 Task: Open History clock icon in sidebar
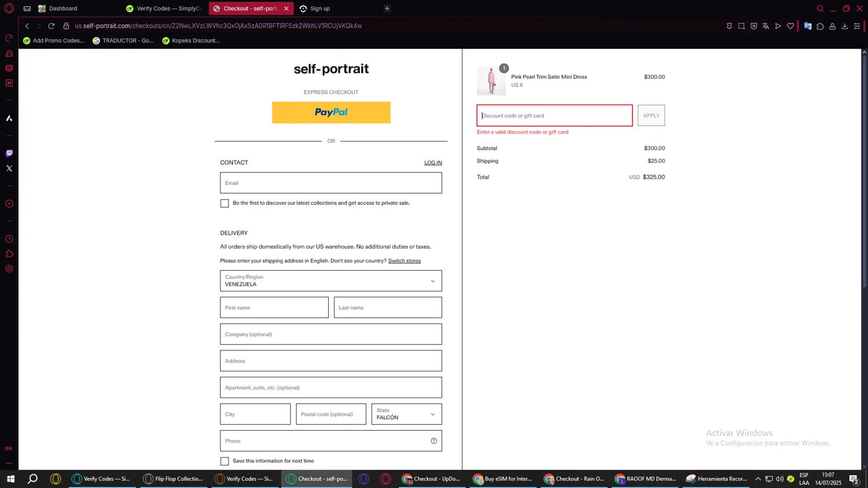[9, 239]
